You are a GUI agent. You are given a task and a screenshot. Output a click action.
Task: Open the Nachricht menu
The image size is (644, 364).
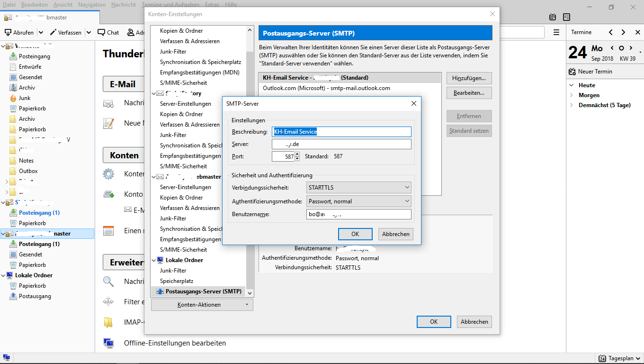(x=124, y=5)
